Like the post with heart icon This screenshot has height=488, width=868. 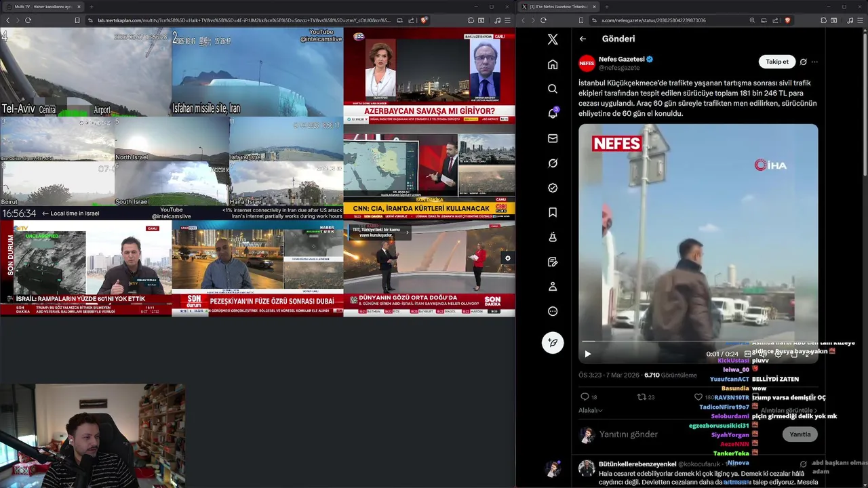698,396
